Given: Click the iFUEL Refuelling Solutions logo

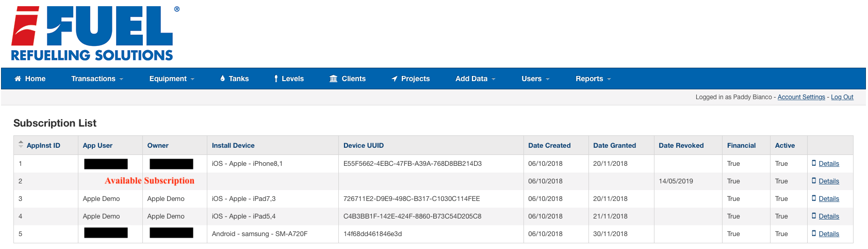Looking at the screenshot, I should click(x=93, y=34).
